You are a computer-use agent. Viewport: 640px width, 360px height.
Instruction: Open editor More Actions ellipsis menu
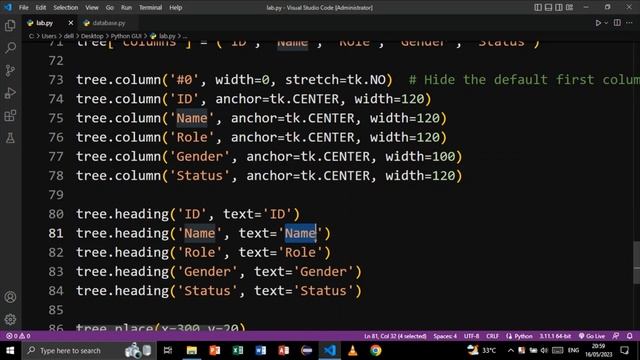pyautogui.click(x=629, y=23)
